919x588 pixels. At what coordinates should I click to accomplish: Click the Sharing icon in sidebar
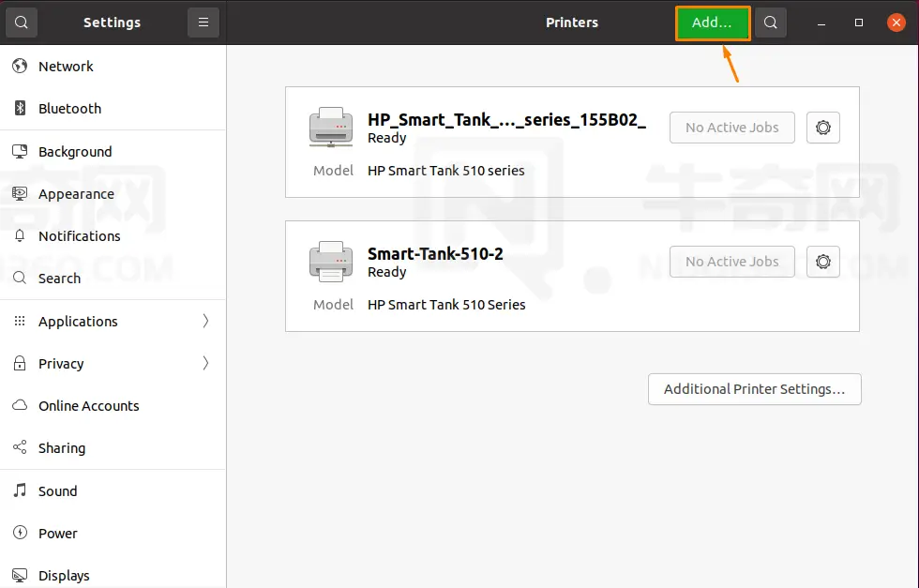click(20, 447)
